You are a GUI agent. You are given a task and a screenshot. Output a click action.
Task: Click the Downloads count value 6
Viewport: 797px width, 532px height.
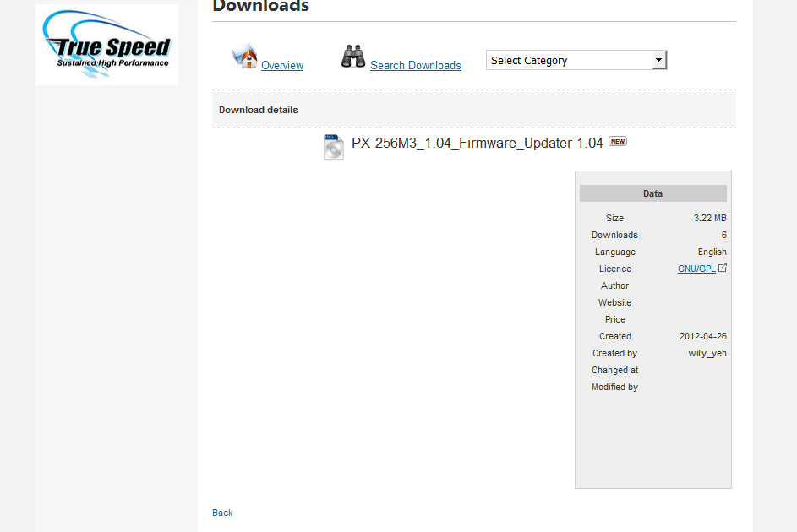tap(723, 235)
